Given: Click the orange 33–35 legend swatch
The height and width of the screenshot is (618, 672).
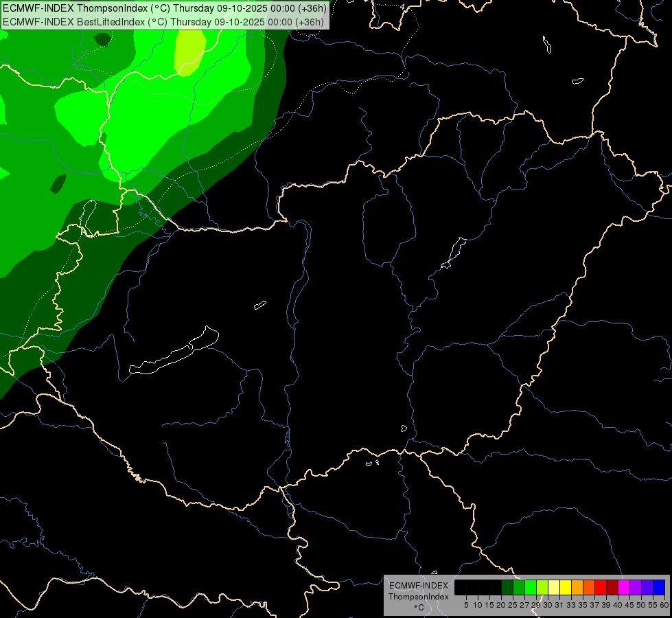Looking at the screenshot, I should (577, 587).
